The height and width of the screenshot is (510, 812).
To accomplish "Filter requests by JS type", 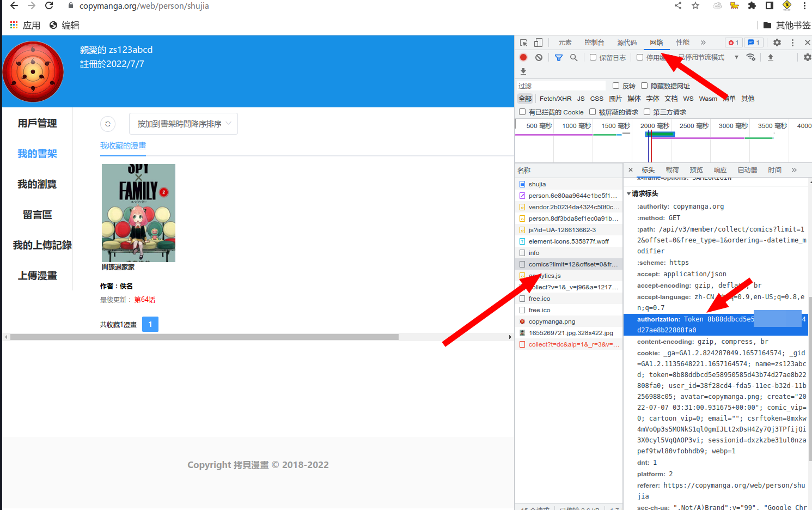I will tap(581, 99).
